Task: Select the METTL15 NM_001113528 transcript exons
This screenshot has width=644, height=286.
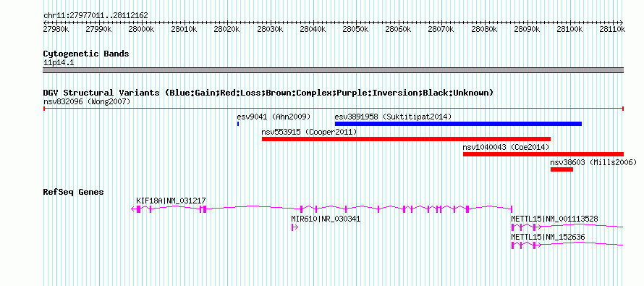Action: (567, 227)
